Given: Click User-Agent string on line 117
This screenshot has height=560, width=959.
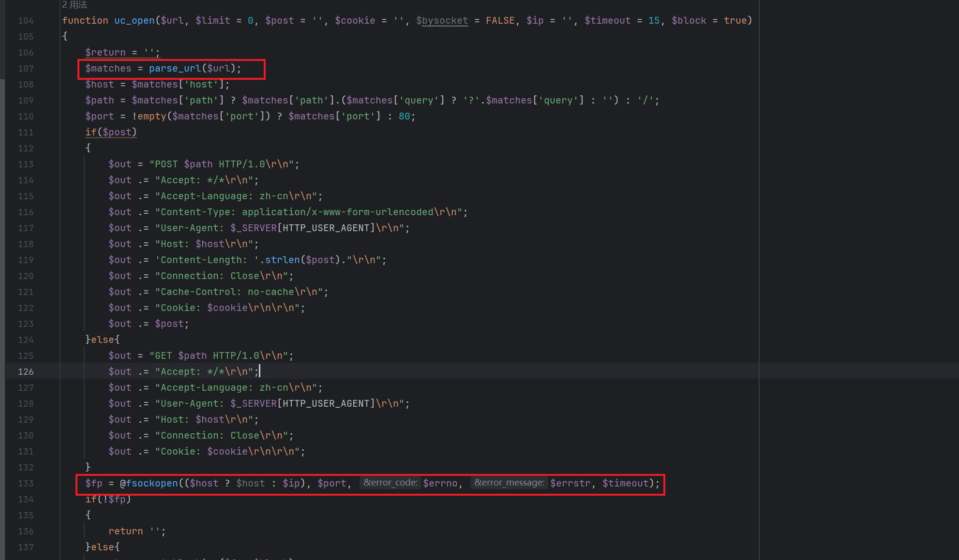Looking at the screenshot, I should [280, 228].
